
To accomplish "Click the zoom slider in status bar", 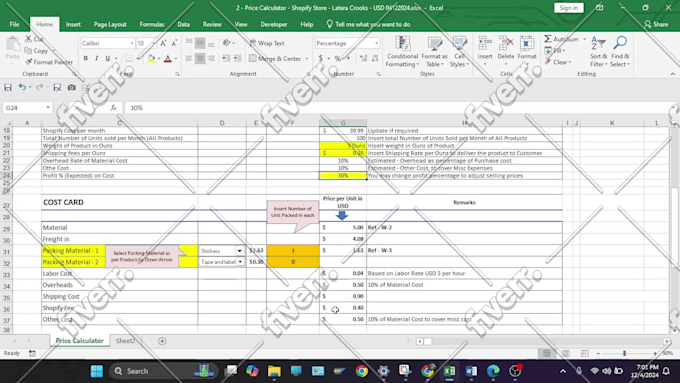I will click(624, 354).
